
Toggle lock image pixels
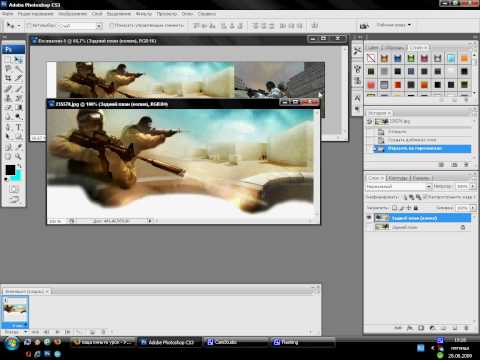[x=402, y=208]
